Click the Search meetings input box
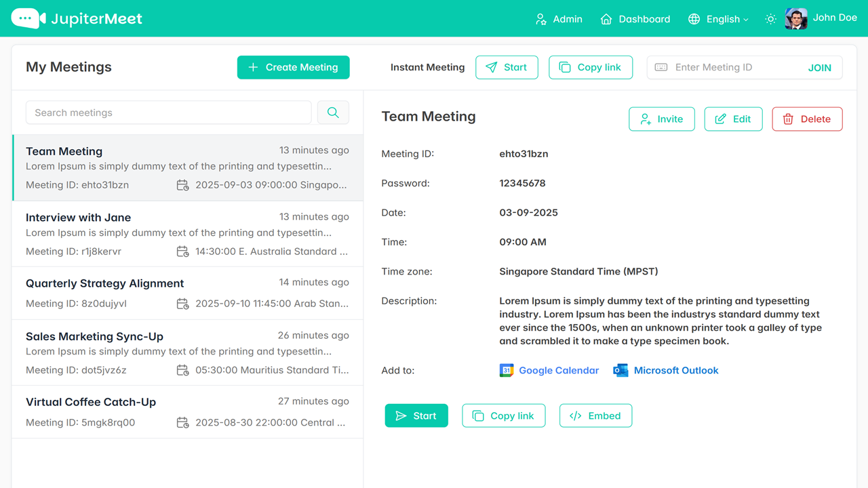 (x=168, y=113)
